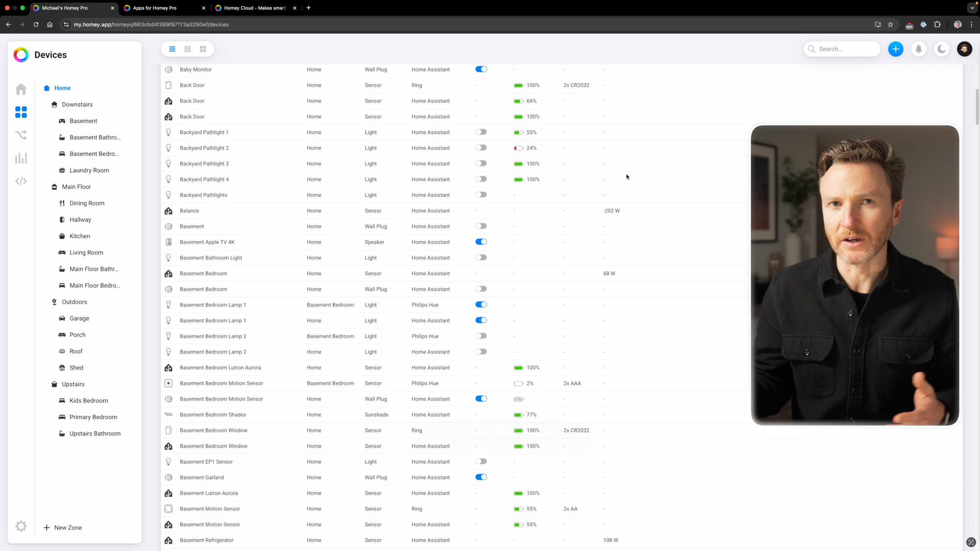Click the New Zone button
The height and width of the screenshot is (551, 980).
coord(63,527)
